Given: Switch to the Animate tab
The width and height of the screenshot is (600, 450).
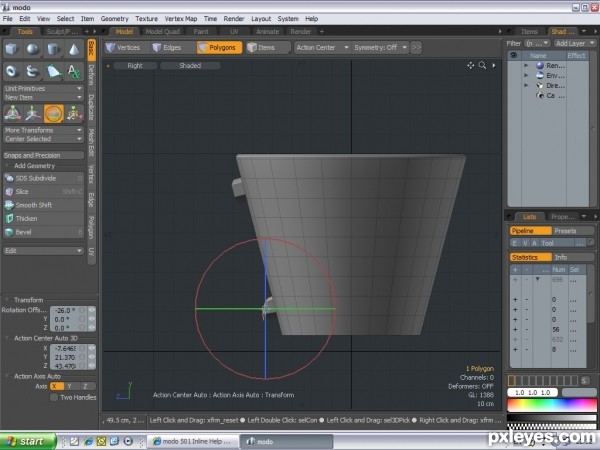Looking at the screenshot, I should pos(267,31).
